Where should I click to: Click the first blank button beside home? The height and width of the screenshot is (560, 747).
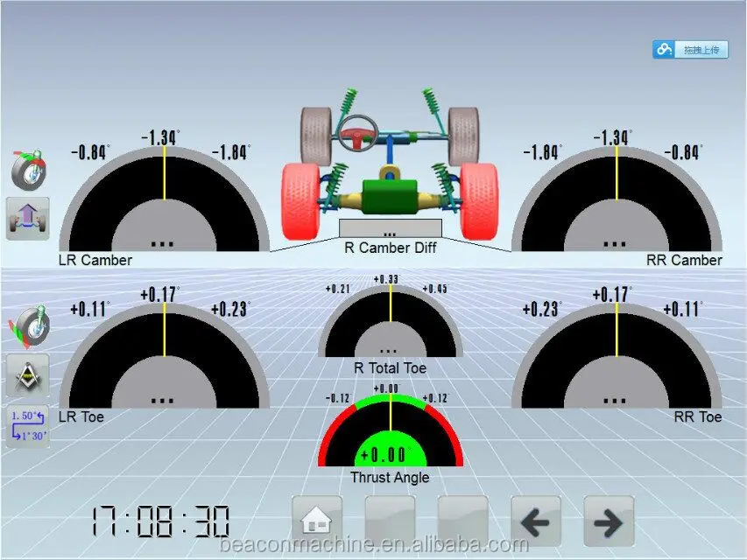391,521
